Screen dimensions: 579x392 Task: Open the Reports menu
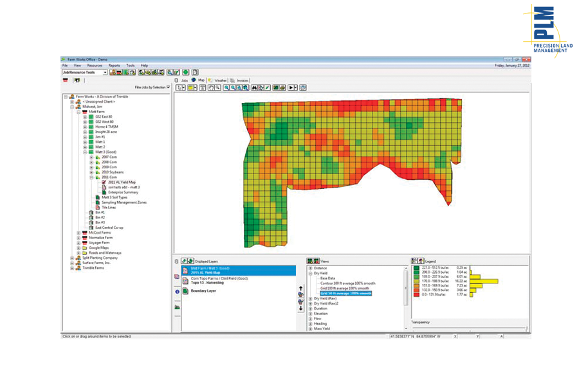(114, 66)
